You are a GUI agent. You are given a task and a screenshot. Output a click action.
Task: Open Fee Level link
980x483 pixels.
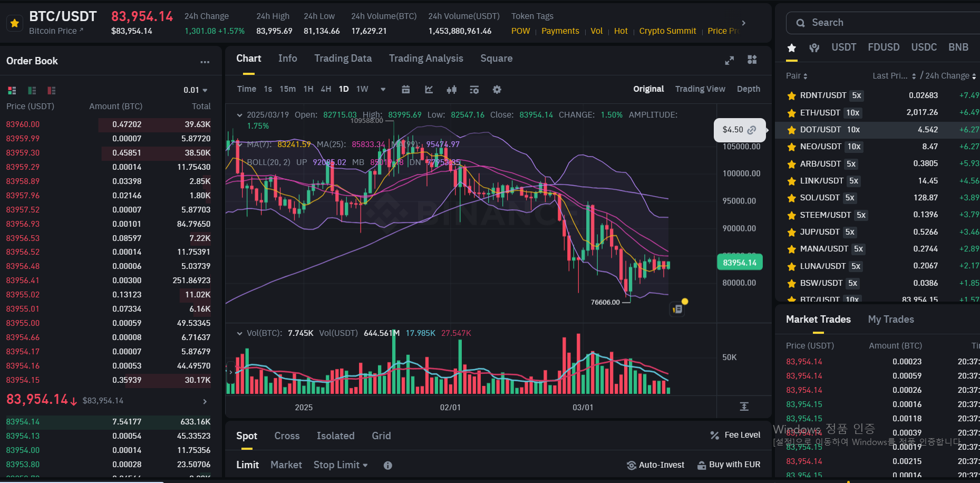coord(735,435)
